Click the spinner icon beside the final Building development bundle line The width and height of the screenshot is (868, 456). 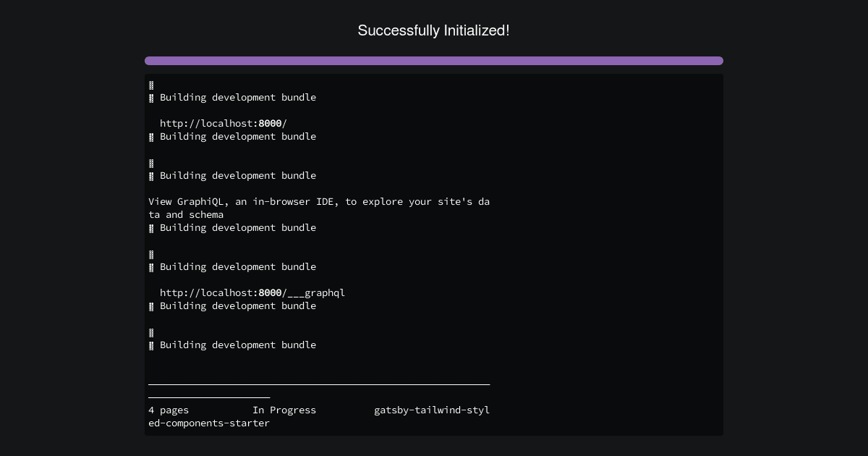tap(151, 345)
